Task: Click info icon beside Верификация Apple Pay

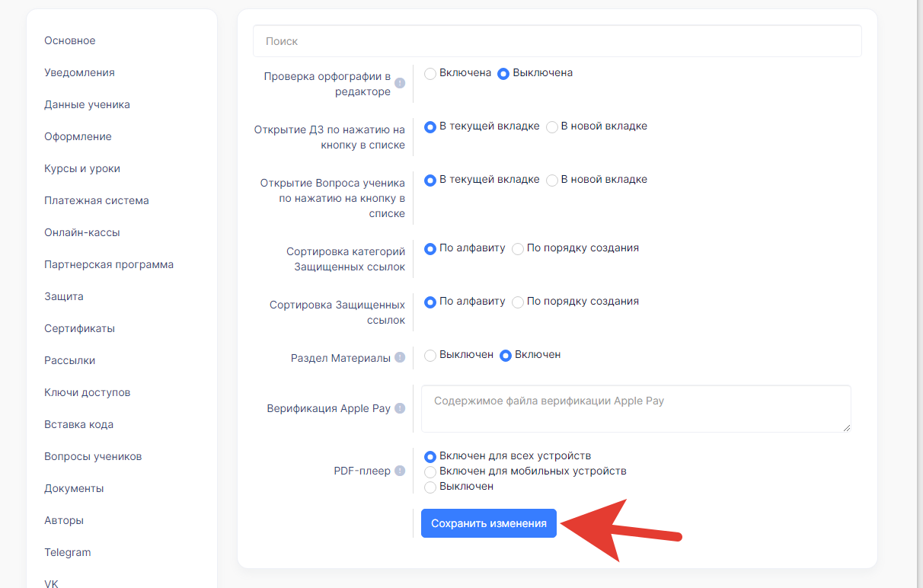Action: tap(400, 408)
